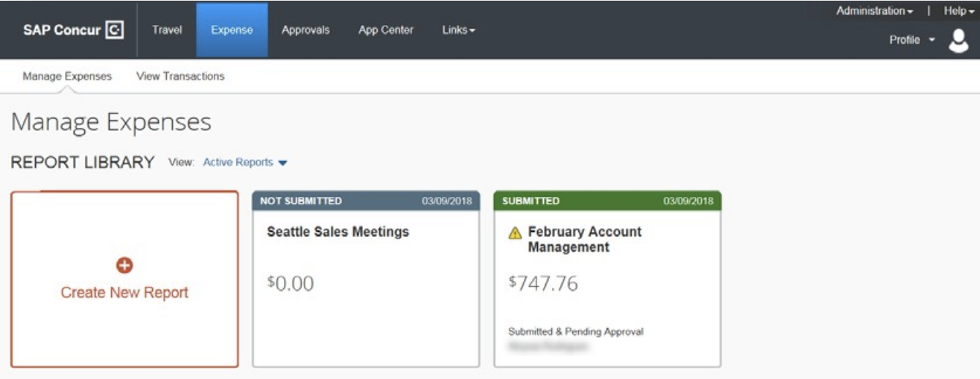Click the plus icon in Create New Report
This screenshot has height=379, width=980.
(124, 266)
